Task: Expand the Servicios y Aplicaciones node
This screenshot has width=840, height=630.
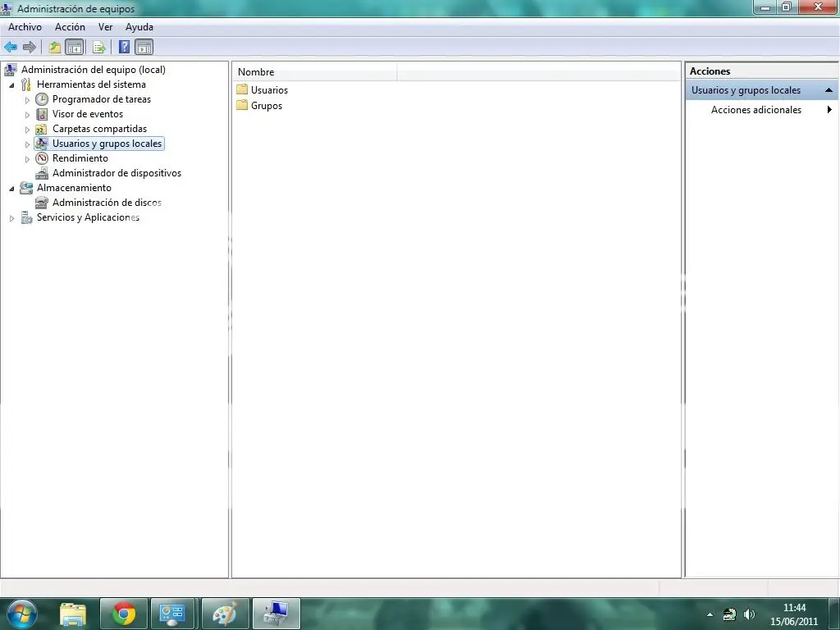Action: click(x=11, y=218)
